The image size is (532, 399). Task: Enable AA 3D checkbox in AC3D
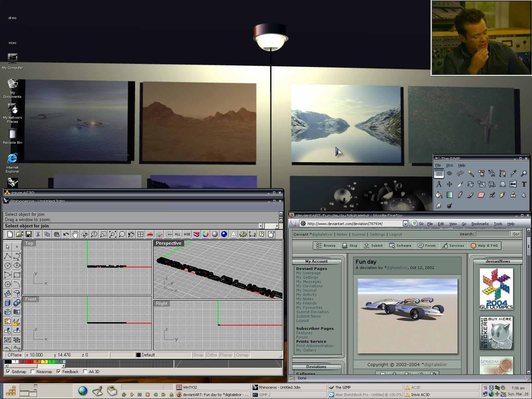(85, 372)
